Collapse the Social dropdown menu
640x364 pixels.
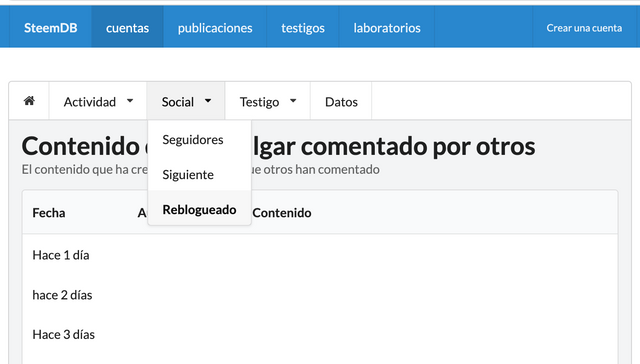[186, 101]
